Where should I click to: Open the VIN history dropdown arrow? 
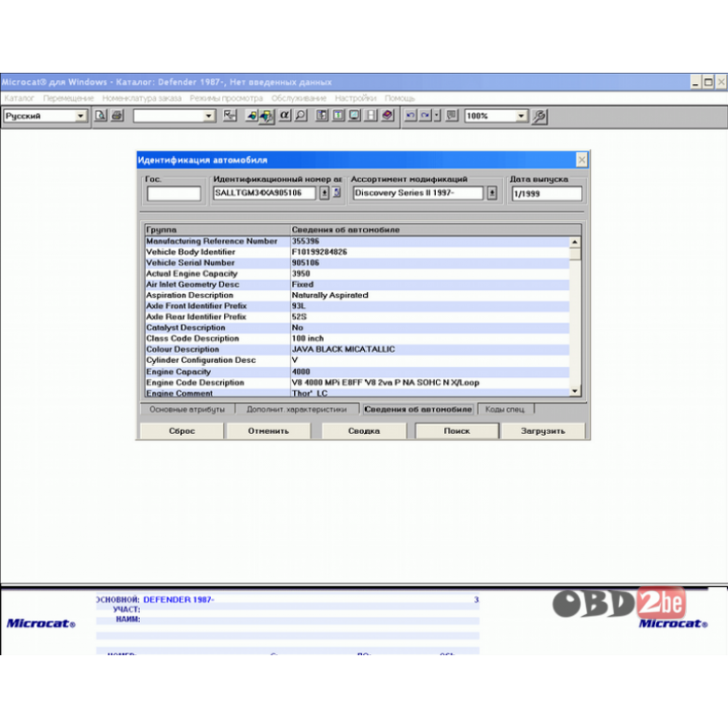tap(325, 192)
